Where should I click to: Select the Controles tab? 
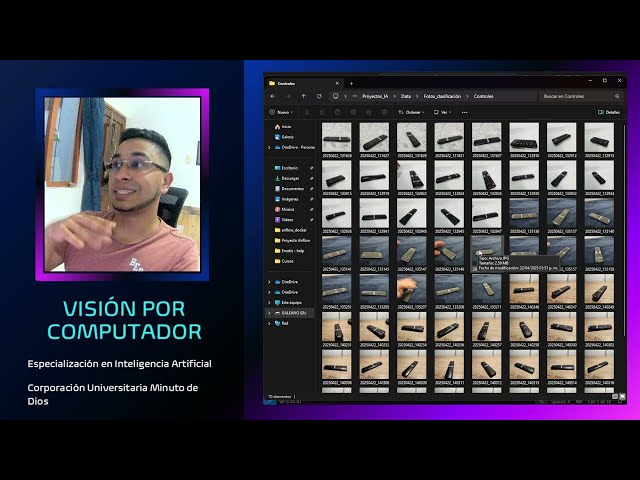tap(303, 83)
